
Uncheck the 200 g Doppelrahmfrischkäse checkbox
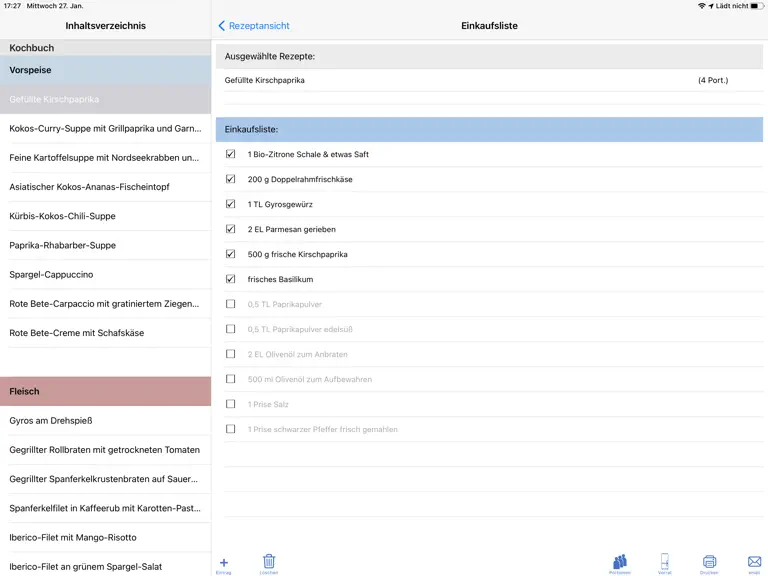point(231,179)
